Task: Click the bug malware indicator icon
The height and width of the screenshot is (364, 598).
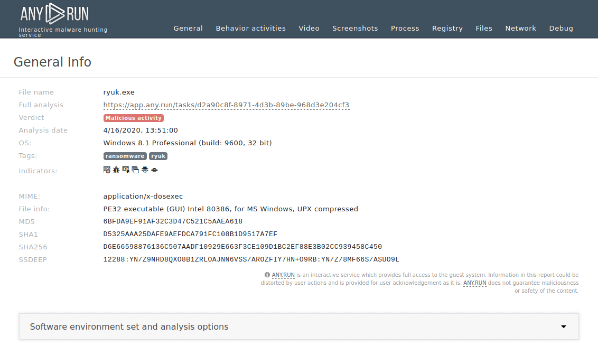Action: (116, 170)
